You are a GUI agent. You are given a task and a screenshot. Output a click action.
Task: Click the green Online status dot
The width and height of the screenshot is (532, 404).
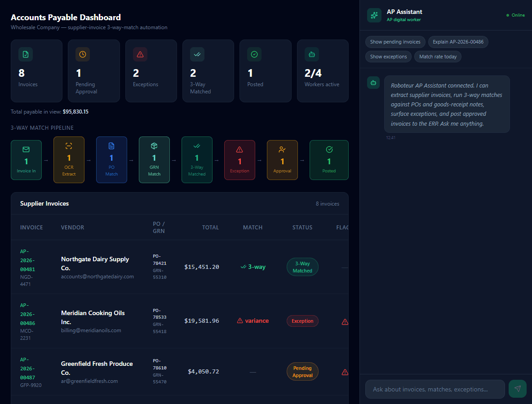508,15
